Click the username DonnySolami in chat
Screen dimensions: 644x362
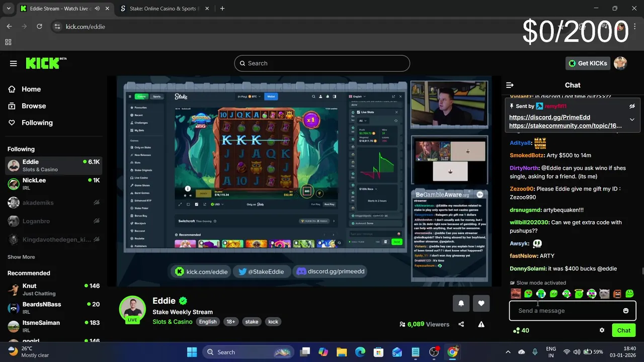coord(528,268)
